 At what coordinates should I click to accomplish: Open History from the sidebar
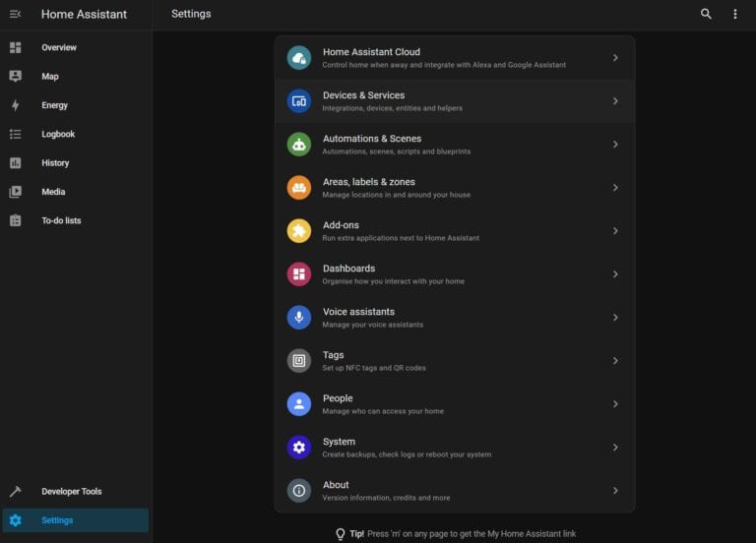tap(55, 163)
